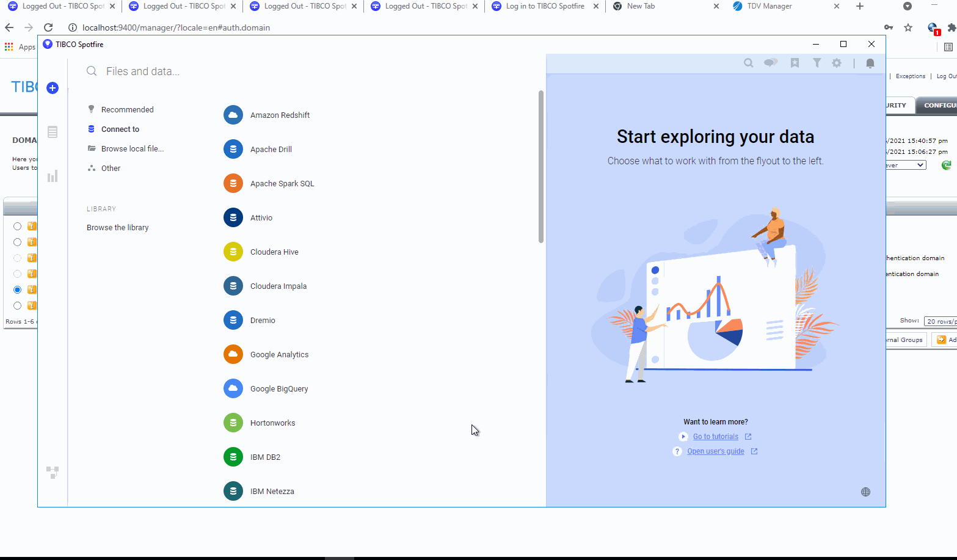957x560 pixels.
Task: Click the Go to tutorials link
Action: point(715,437)
